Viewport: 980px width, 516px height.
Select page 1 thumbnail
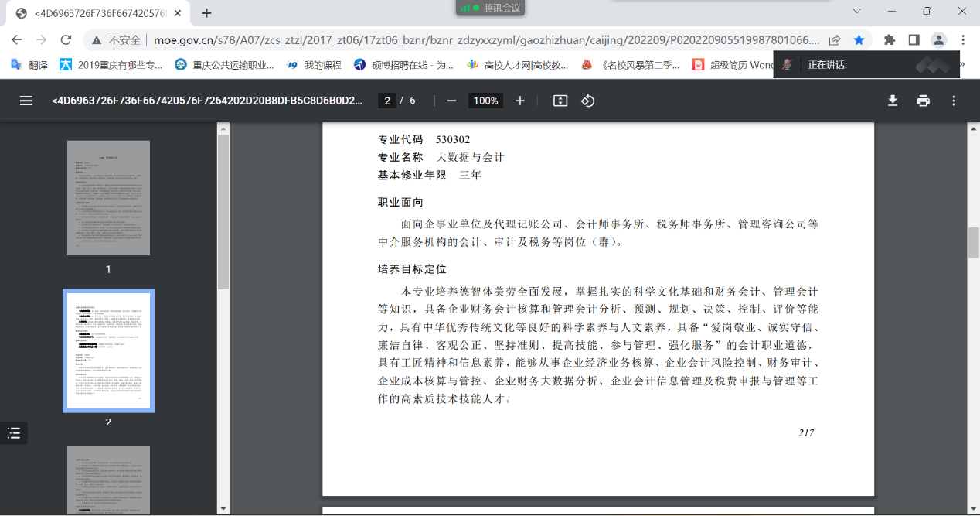pyautogui.click(x=108, y=198)
